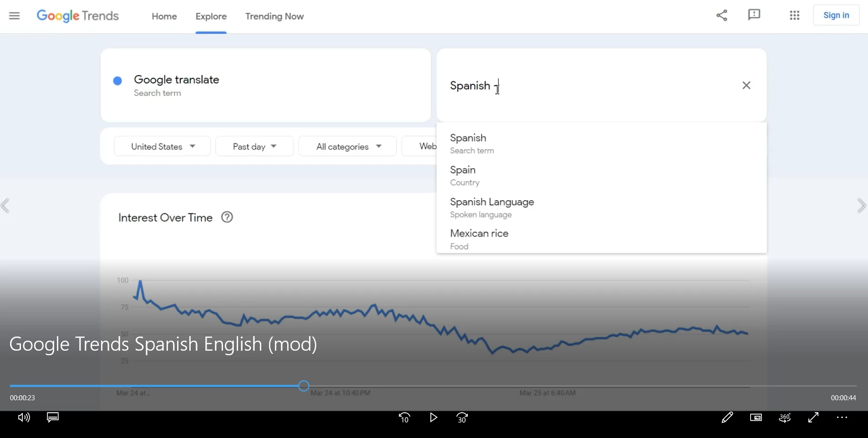This screenshot has height=438, width=868.
Task: Go to the Home tab
Action: point(164,16)
